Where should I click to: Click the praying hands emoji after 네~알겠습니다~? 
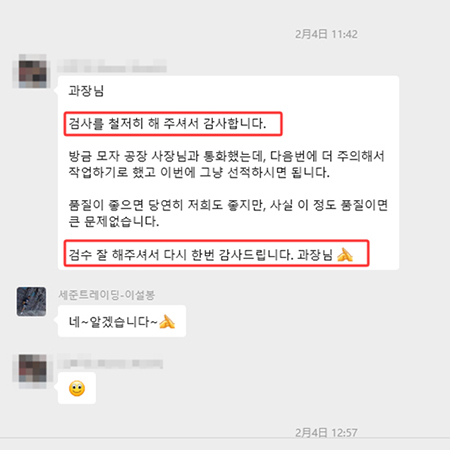pyautogui.click(x=167, y=322)
